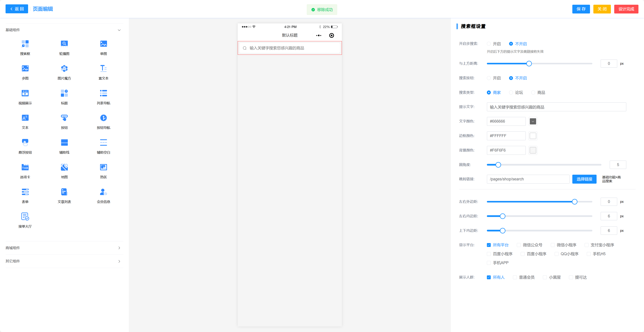Screen dimensions: 644x332
Task: Click the 设计完成 finish button
Action: click(626, 9)
